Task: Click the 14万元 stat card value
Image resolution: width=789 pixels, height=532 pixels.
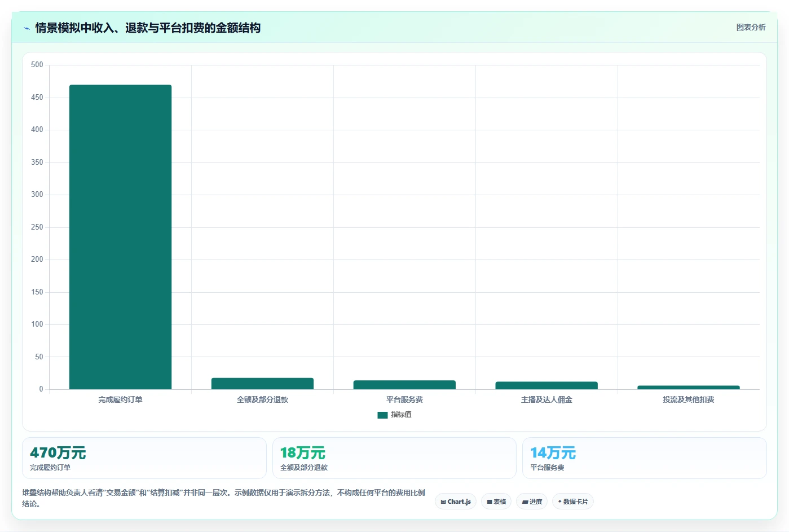Action: [553, 453]
